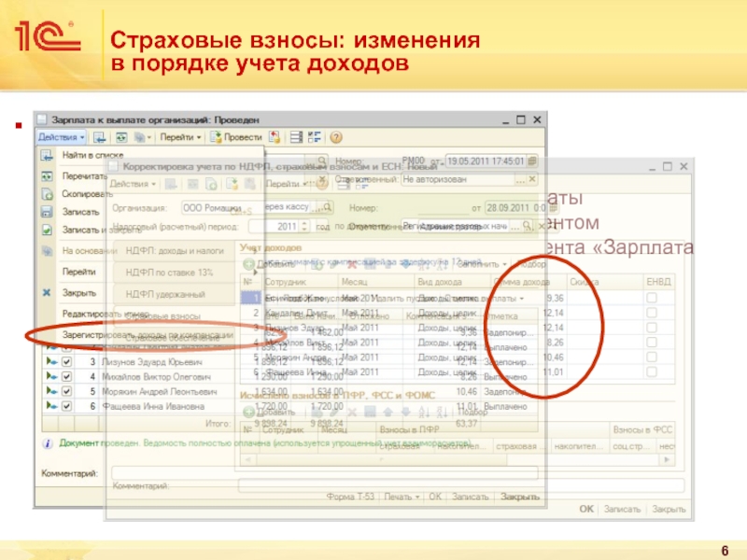The height and width of the screenshot is (560, 747).
Task: Click Найти в списке menu item
Action: point(92,154)
